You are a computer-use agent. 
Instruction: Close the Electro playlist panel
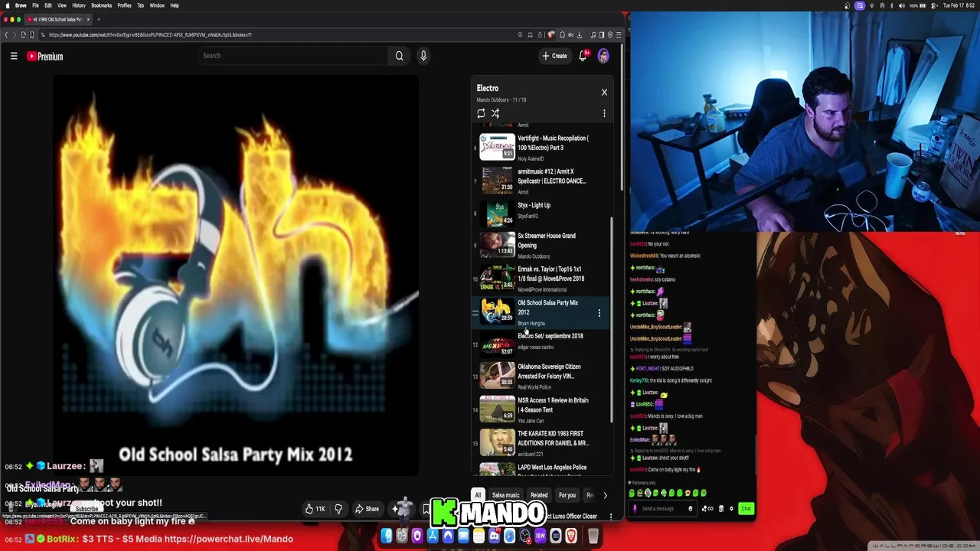point(604,92)
